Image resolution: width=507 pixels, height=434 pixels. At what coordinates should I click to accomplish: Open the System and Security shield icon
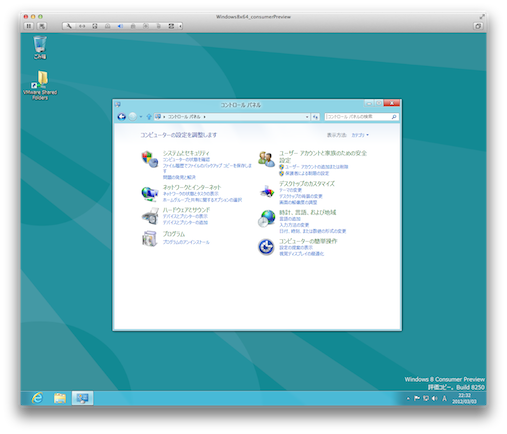[x=150, y=159]
